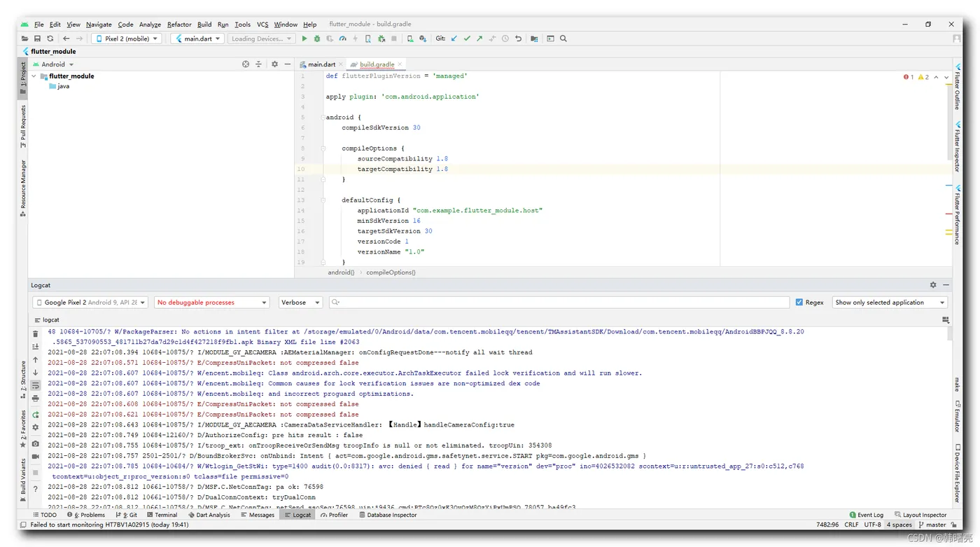Click the locate target icon in Project panel
The width and height of the screenshot is (980, 547).
point(246,64)
